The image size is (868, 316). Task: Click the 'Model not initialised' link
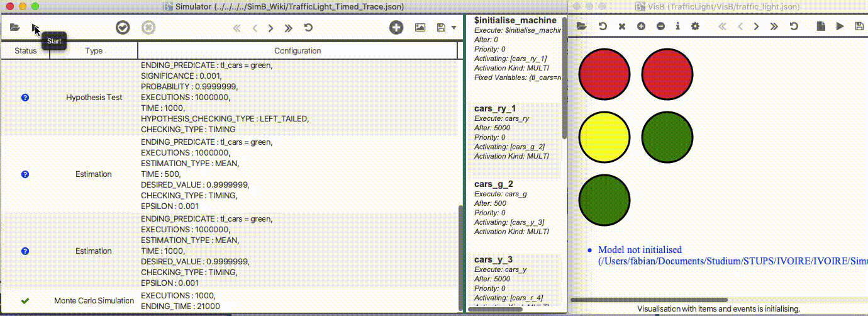click(x=640, y=250)
